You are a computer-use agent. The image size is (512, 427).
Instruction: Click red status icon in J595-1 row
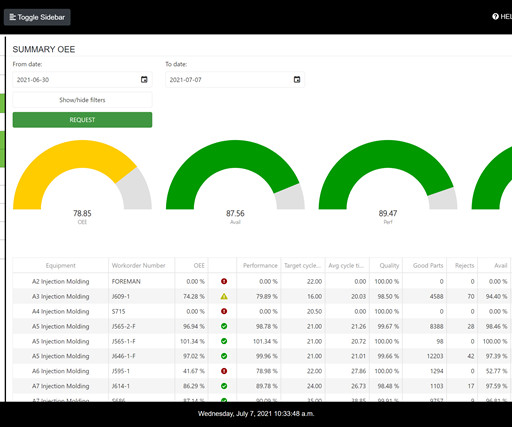[x=224, y=371]
